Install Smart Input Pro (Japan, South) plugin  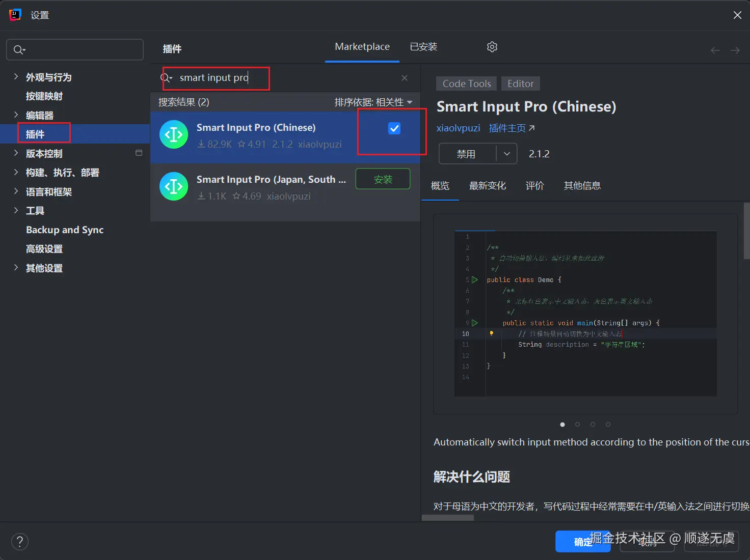click(x=383, y=179)
